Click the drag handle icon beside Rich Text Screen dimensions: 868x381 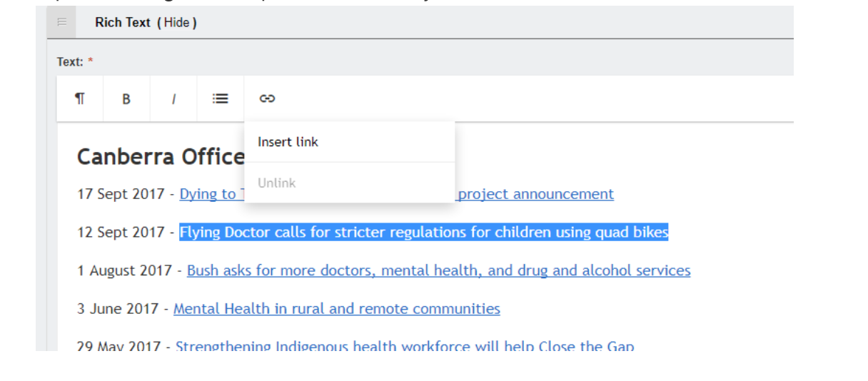tap(62, 23)
